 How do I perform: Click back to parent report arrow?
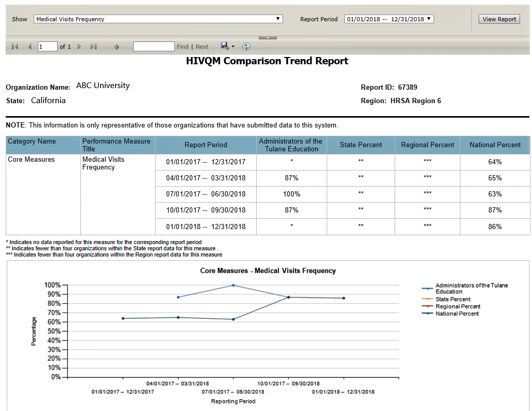[117, 47]
